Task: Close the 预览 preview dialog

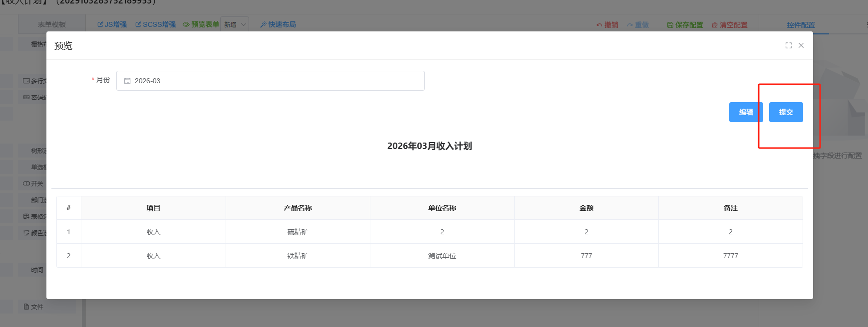Action: point(801,45)
